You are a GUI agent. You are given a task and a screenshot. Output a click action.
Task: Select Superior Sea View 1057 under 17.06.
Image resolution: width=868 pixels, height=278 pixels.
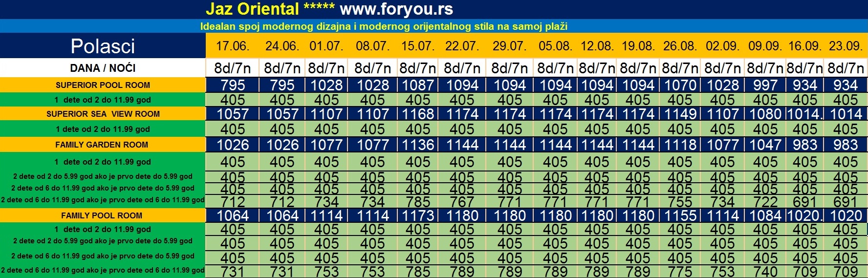coord(233,114)
